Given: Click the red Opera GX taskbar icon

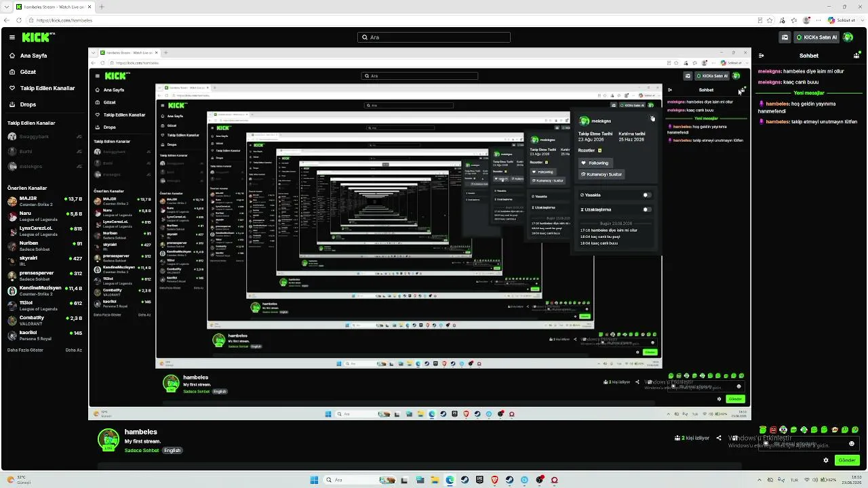Looking at the screenshot, I should [554, 480].
